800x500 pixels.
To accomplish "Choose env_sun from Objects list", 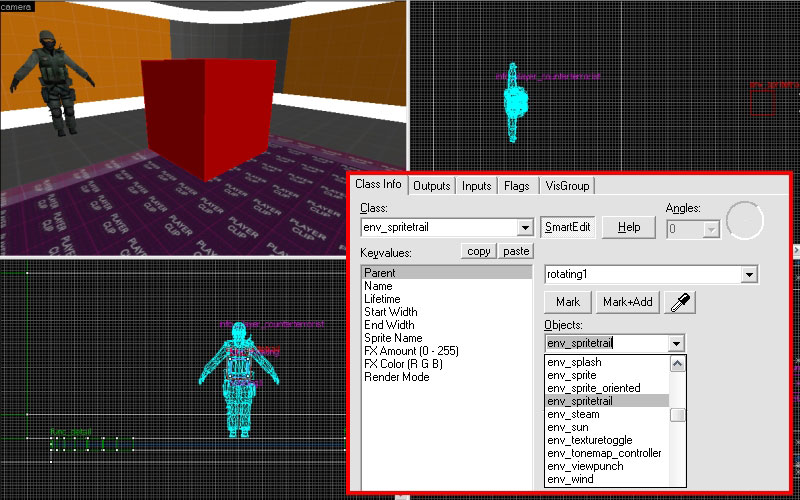I will tap(607, 427).
